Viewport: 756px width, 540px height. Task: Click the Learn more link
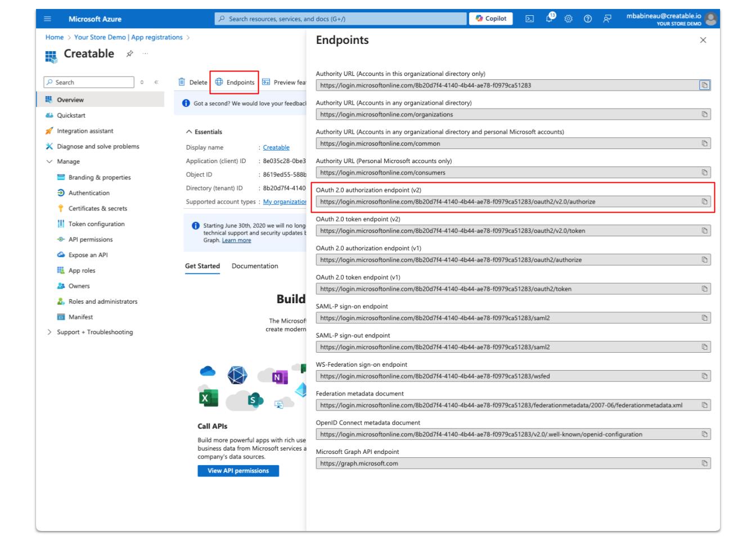click(236, 240)
